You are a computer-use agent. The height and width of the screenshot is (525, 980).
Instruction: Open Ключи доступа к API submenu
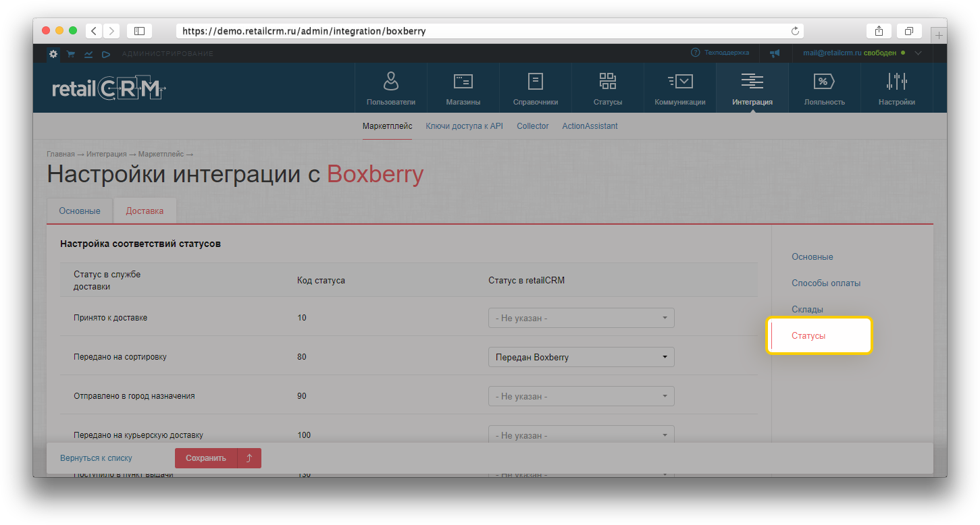464,126
